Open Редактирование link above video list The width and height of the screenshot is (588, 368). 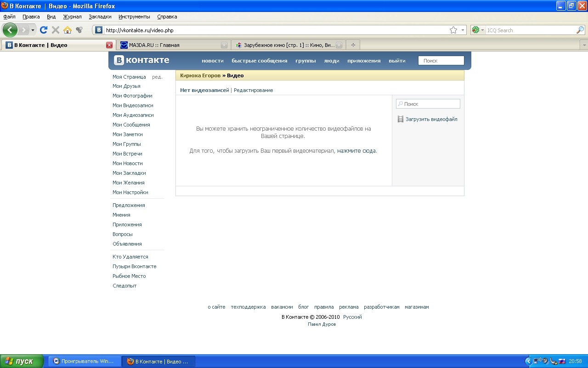pyautogui.click(x=253, y=90)
